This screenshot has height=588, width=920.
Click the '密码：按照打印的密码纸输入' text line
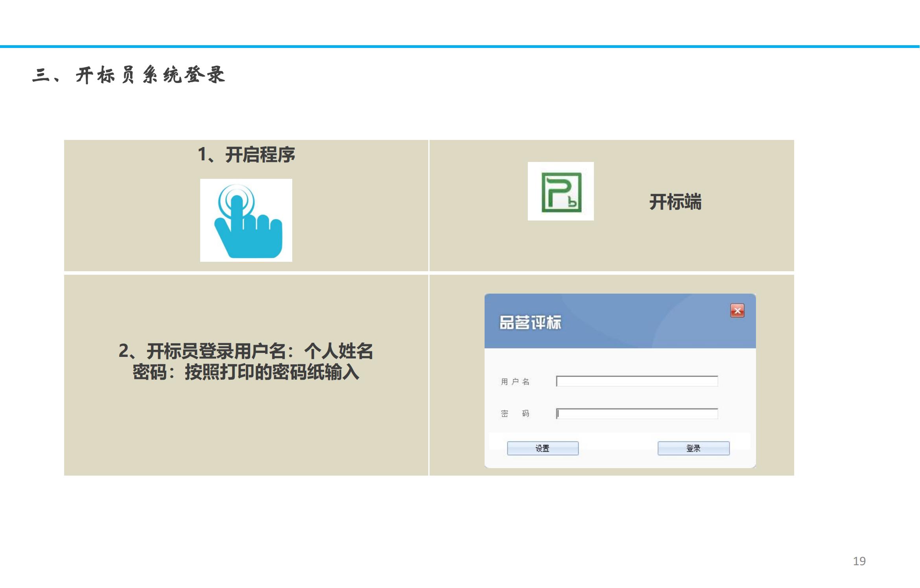(245, 372)
